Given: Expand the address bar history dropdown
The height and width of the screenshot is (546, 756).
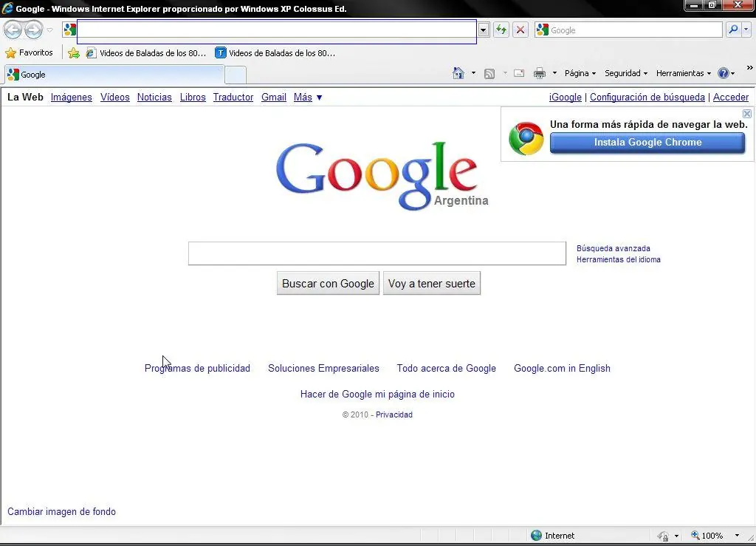Looking at the screenshot, I should [x=483, y=30].
